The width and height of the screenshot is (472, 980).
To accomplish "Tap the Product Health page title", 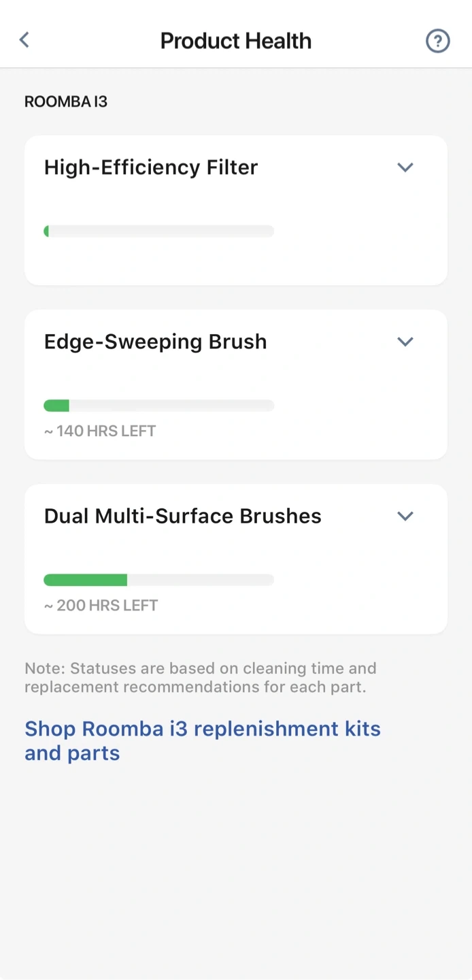I will click(x=235, y=41).
